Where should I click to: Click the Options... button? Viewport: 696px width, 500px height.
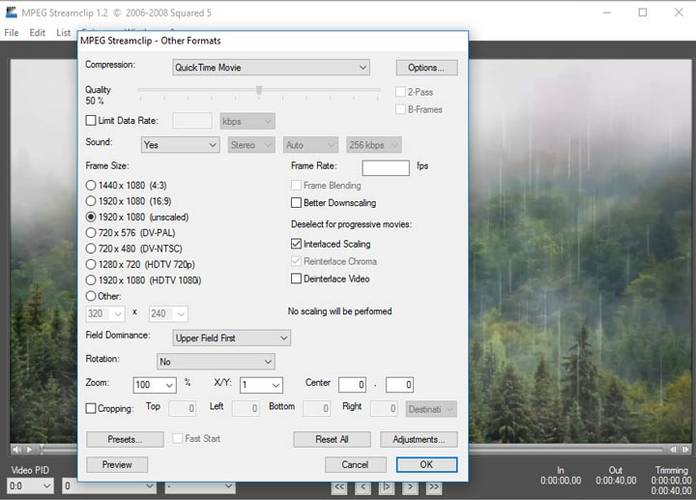(427, 67)
